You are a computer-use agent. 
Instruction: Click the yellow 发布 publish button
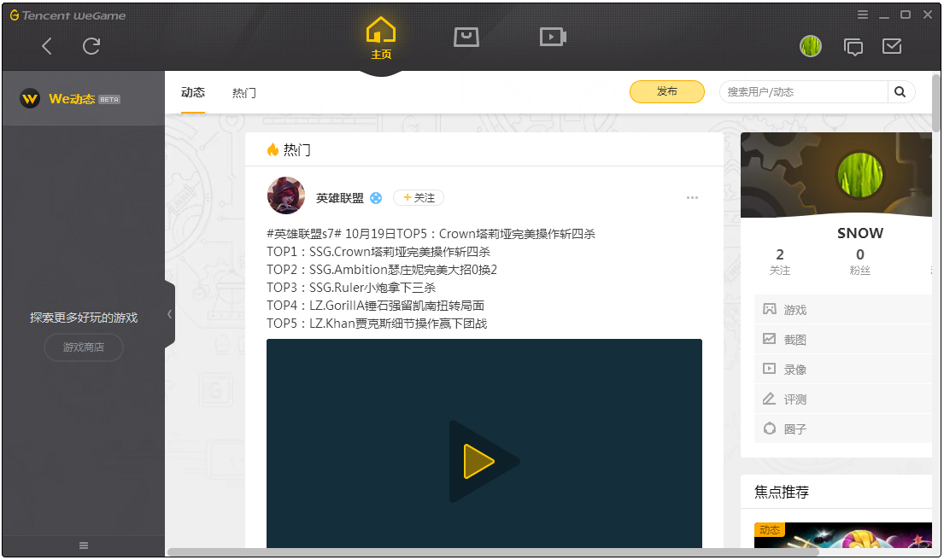667,91
